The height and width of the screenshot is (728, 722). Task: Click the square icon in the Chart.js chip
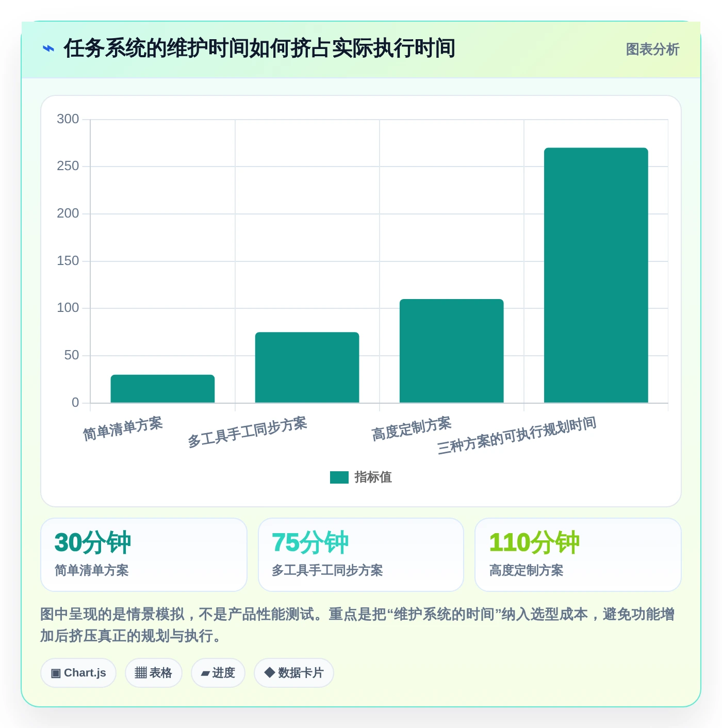point(56,673)
